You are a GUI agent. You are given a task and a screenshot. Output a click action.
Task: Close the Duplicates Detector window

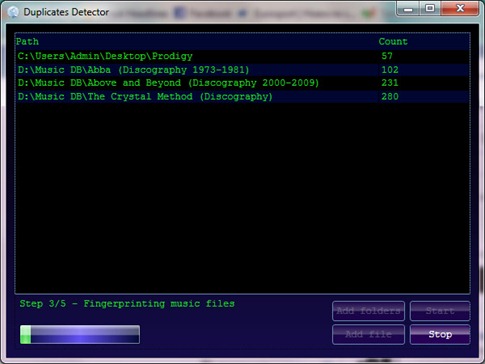[x=460, y=9]
